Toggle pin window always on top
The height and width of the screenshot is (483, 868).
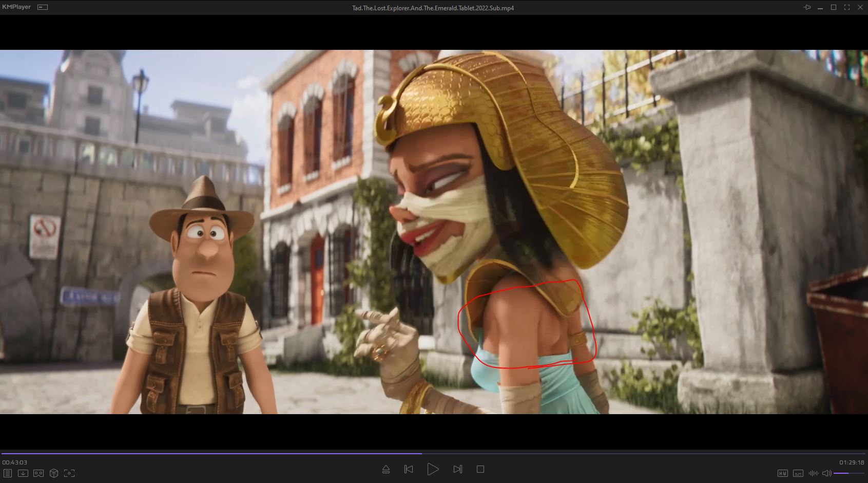tap(807, 7)
